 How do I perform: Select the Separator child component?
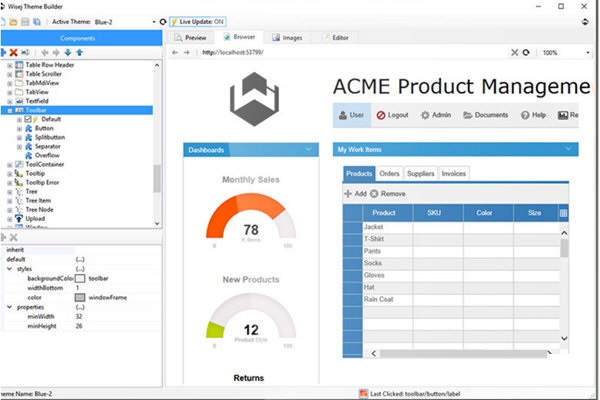[x=47, y=146]
